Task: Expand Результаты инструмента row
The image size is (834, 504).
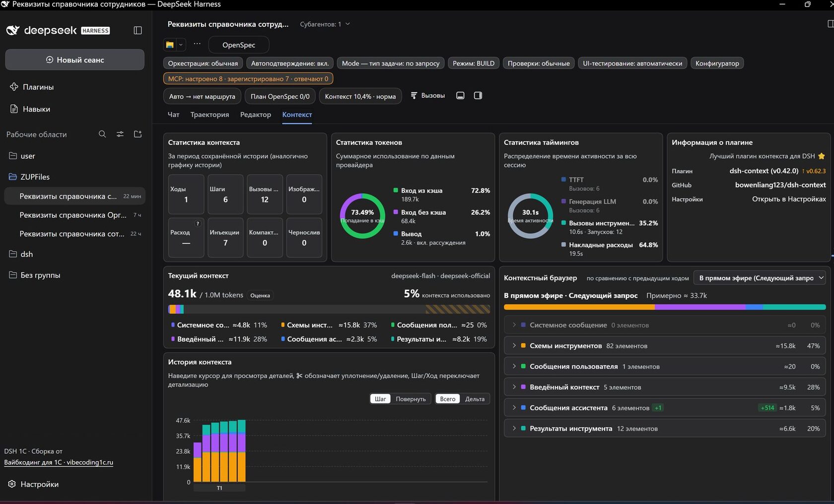Action: pos(665,429)
